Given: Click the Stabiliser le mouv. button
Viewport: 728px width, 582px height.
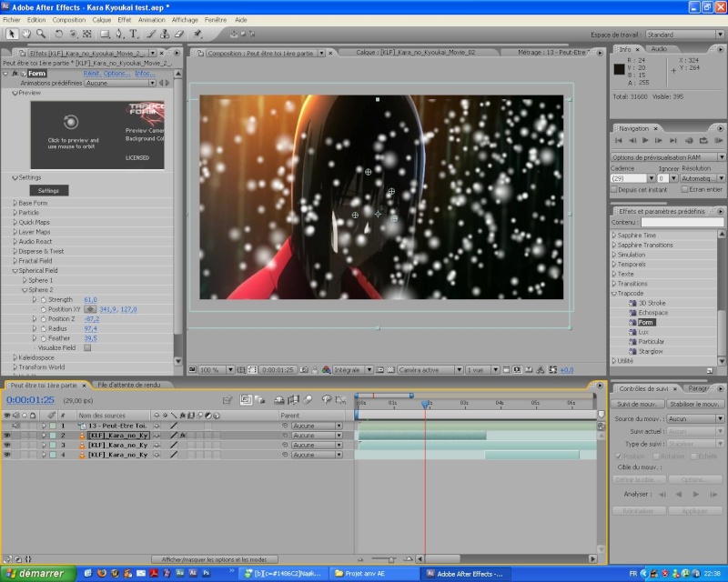Looking at the screenshot, I should (694, 405).
